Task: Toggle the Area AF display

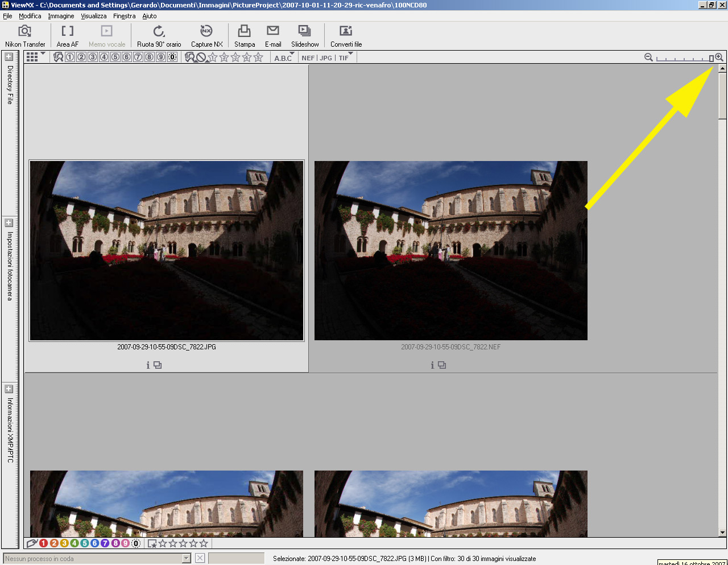Action: tap(68, 36)
